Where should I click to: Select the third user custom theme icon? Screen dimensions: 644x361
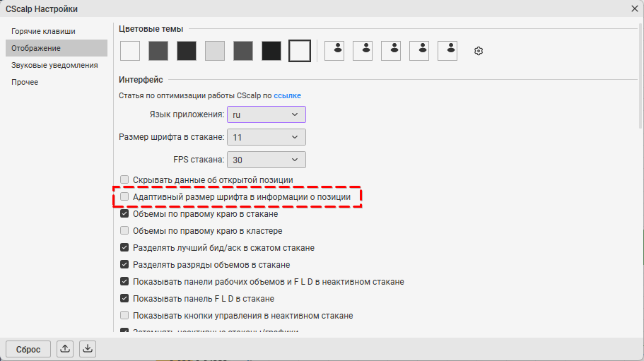(x=391, y=51)
